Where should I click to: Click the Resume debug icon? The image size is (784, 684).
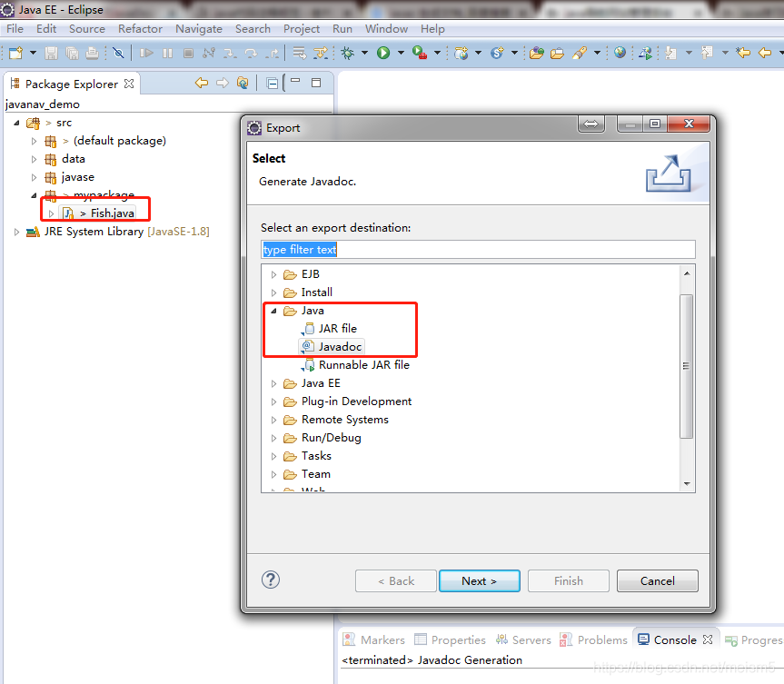(146, 53)
